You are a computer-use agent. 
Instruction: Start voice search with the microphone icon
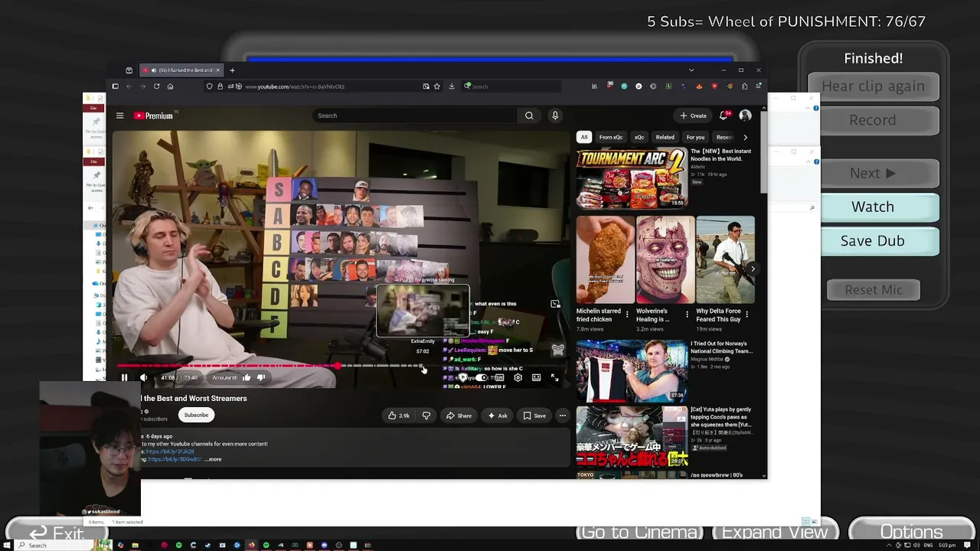click(555, 116)
